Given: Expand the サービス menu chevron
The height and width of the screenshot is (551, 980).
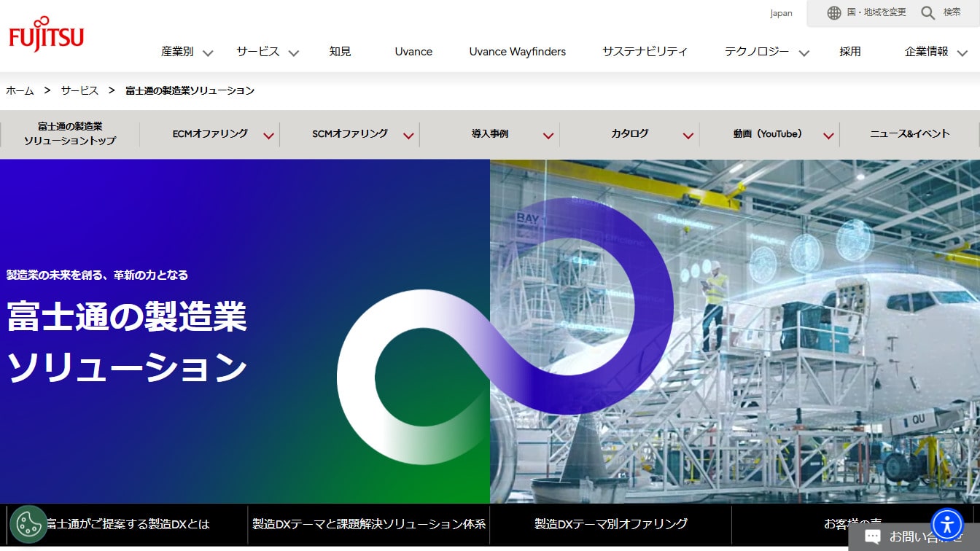Looking at the screenshot, I should [294, 52].
